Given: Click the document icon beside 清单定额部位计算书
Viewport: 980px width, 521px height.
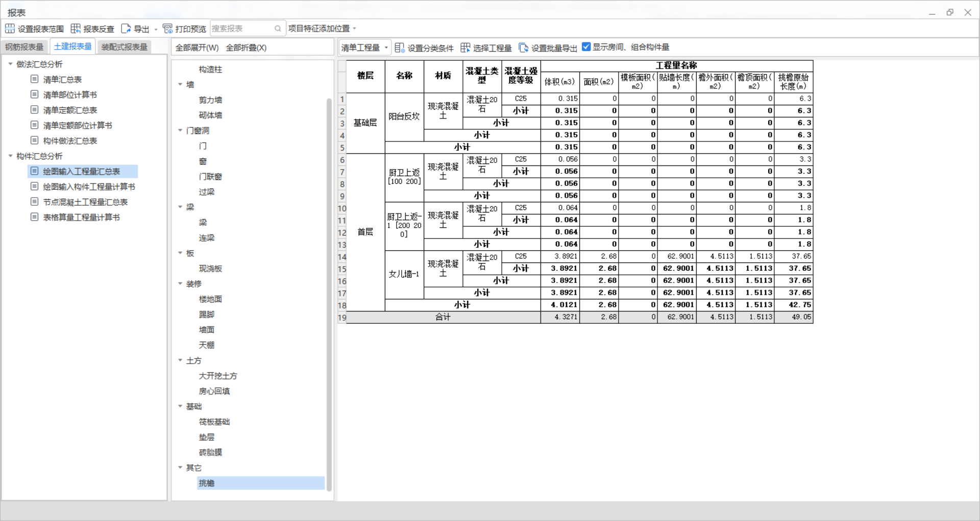Looking at the screenshot, I should click(34, 125).
